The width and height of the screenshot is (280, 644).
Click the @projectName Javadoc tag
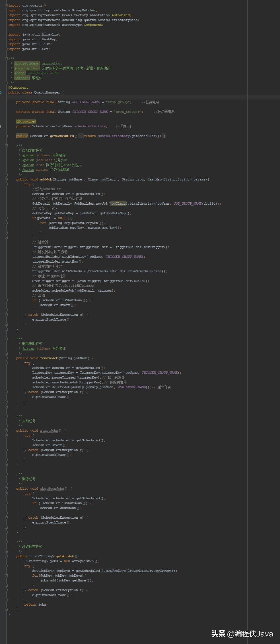point(27,63)
